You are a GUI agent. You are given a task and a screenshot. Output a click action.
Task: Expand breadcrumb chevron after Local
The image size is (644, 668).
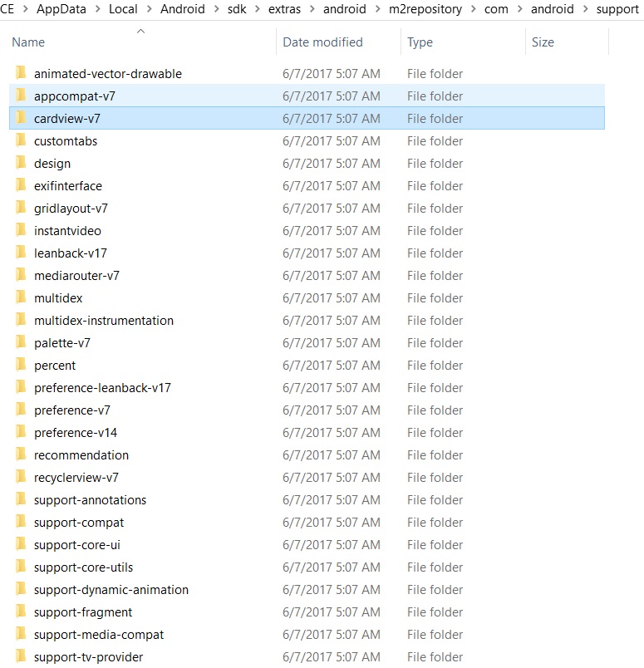(x=150, y=9)
